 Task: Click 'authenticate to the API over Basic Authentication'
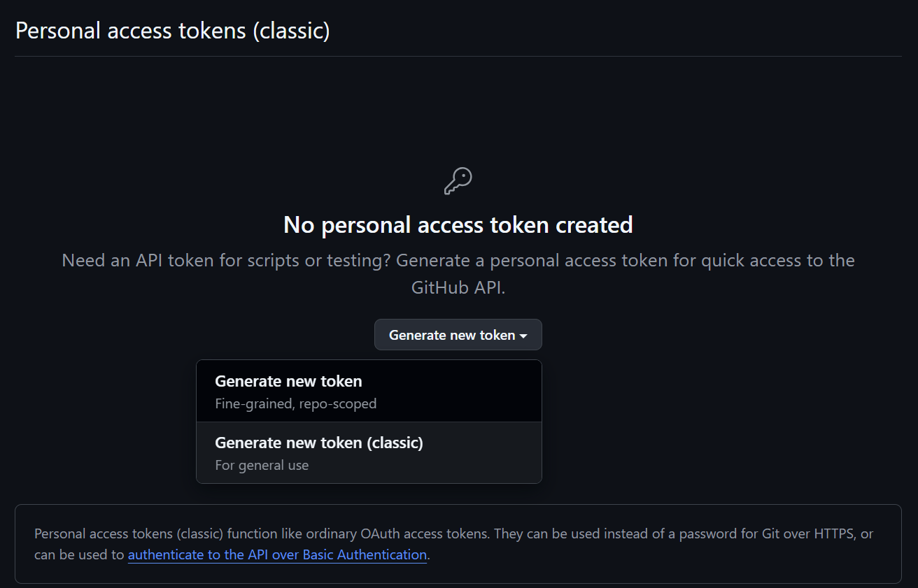(277, 554)
